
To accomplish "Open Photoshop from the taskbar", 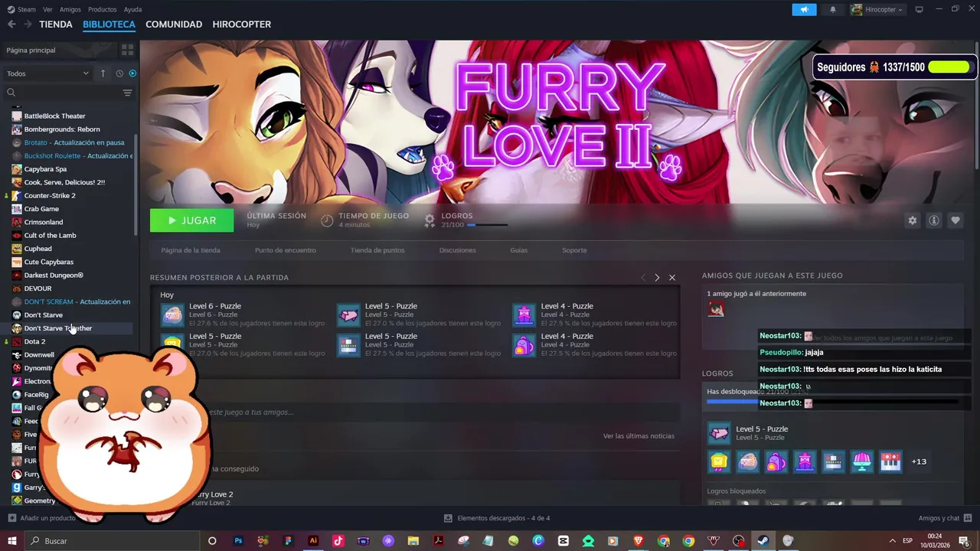I will 238,541.
